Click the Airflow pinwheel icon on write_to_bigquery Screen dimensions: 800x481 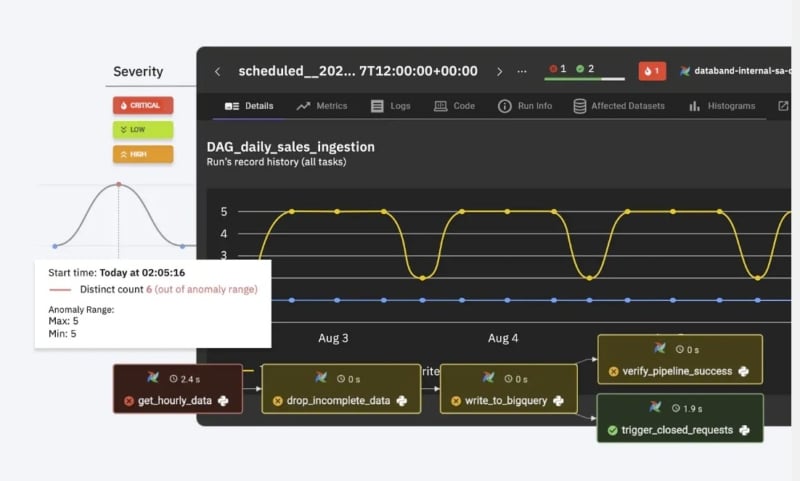[x=488, y=378]
